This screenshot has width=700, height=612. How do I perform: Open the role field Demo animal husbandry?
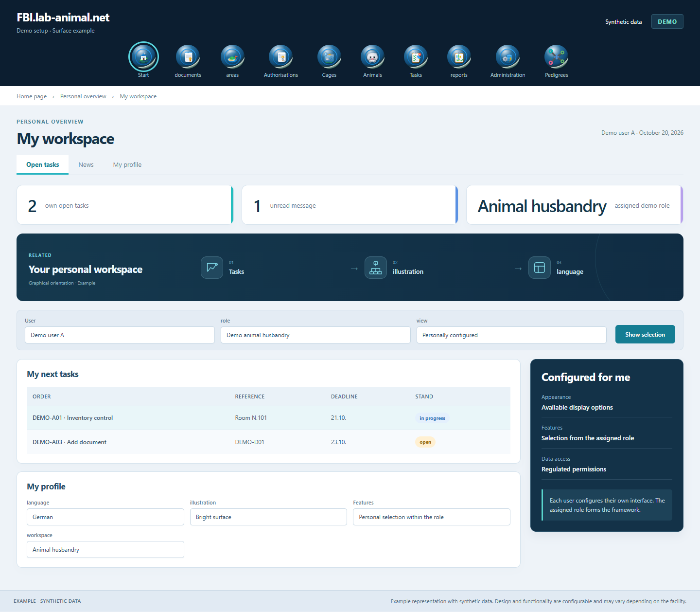click(x=315, y=335)
